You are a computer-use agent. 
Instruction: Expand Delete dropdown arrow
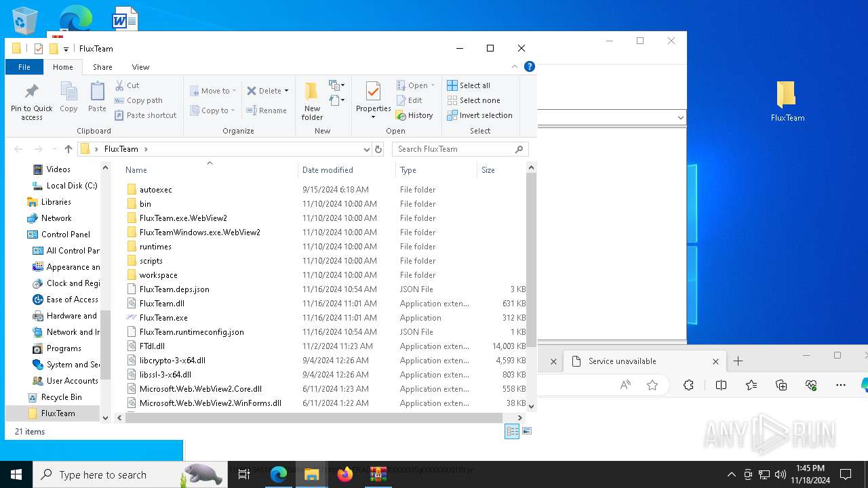(x=286, y=91)
